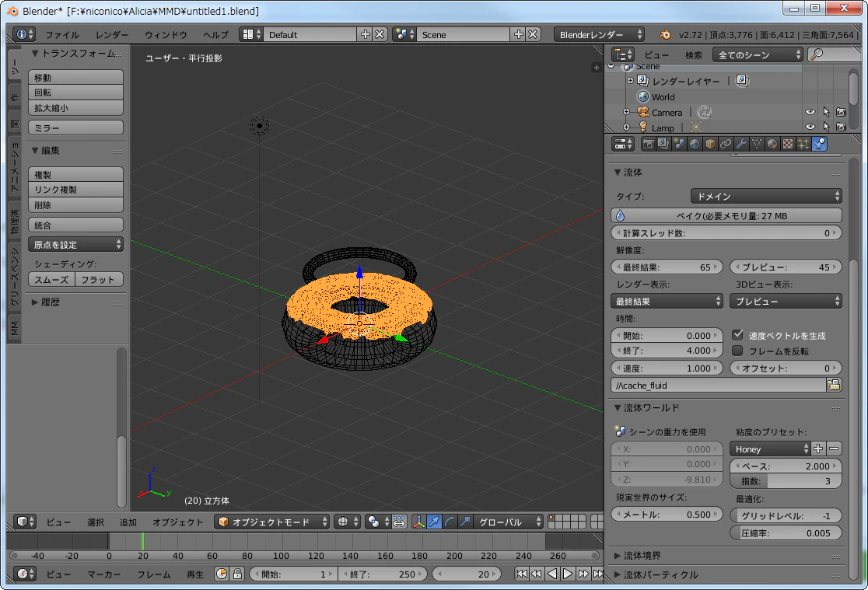This screenshot has height=590, width=868.
Task: Open the Object Data triangle tab
Action: click(x=756, y=144)
